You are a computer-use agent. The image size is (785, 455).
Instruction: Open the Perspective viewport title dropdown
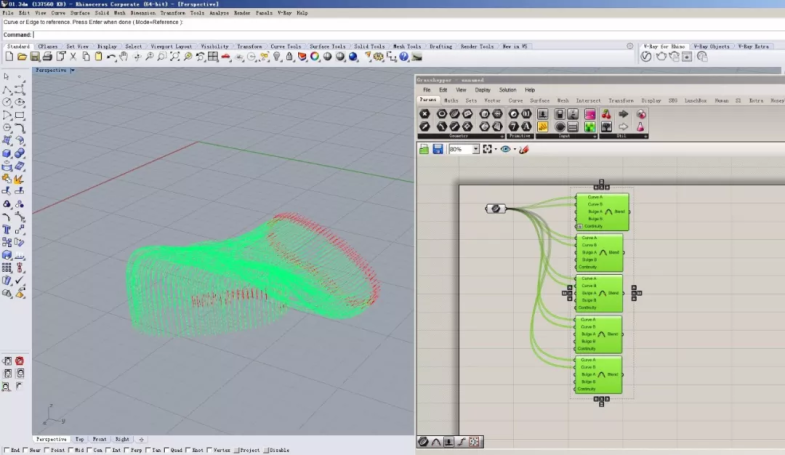72,70
